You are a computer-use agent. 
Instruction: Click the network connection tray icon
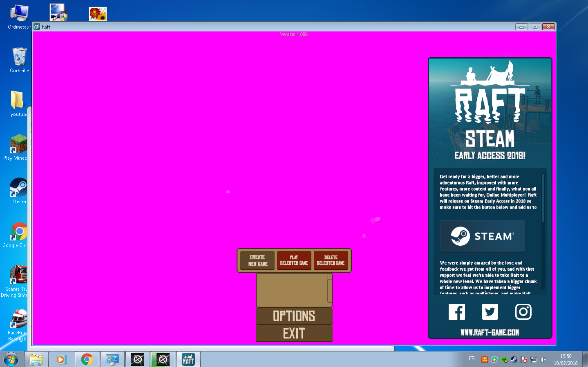pos(534,360)
